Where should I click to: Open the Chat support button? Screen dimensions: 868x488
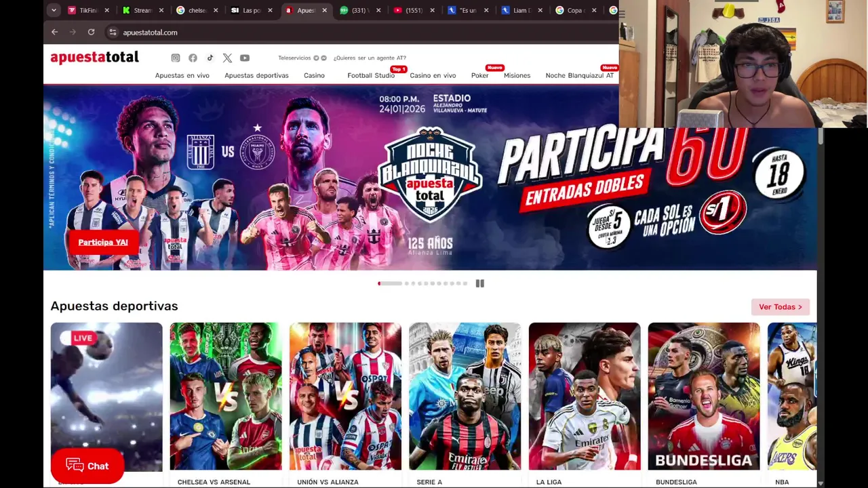point(87,466)
